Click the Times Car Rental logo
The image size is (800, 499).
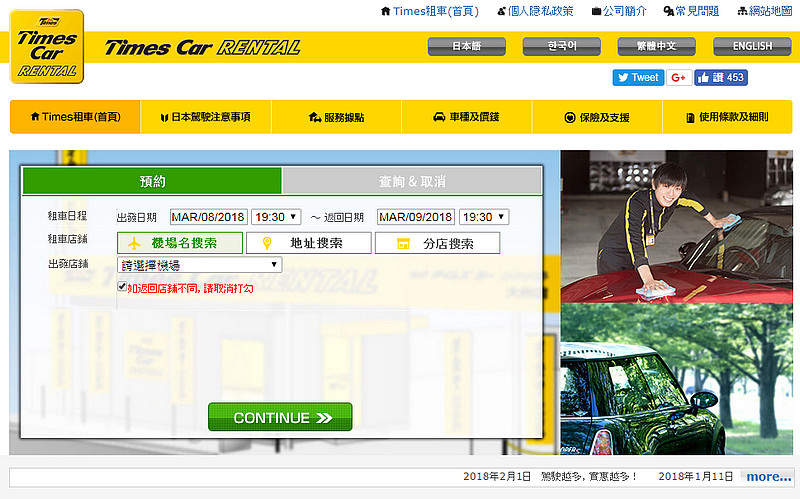click(x=47, y=47)
